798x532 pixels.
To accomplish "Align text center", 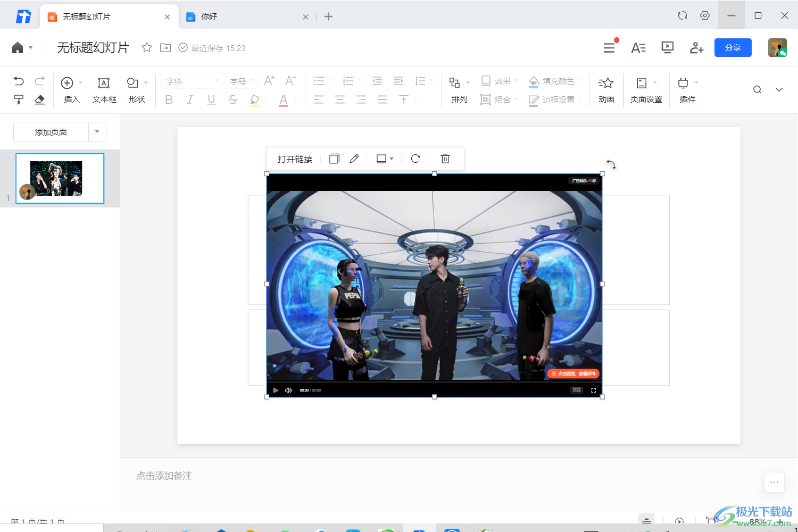I will (x=340, y=99).
